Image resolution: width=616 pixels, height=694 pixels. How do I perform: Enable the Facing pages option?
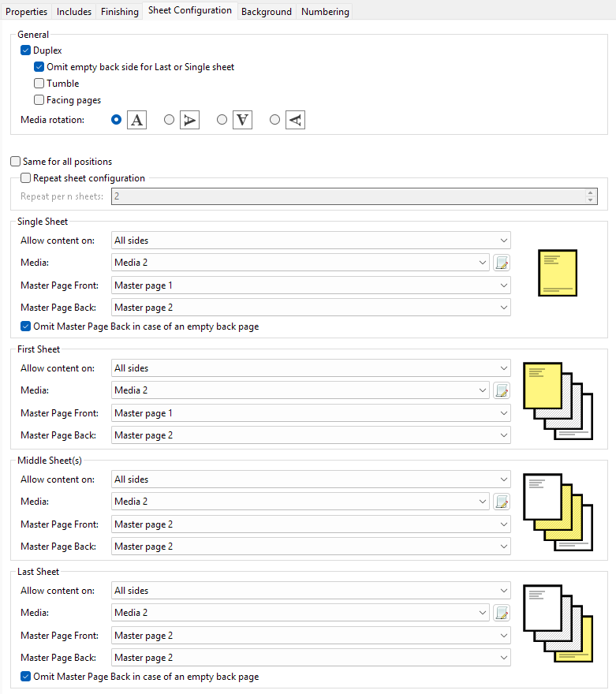tap(39, 100)
